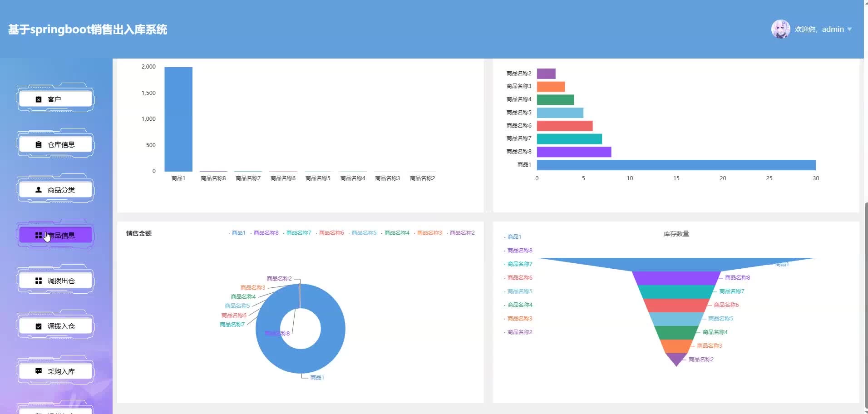Toggle 商品名称2 in the 销售金额 legend
Screen dimensions: 868x414
[x=461, y=233]
